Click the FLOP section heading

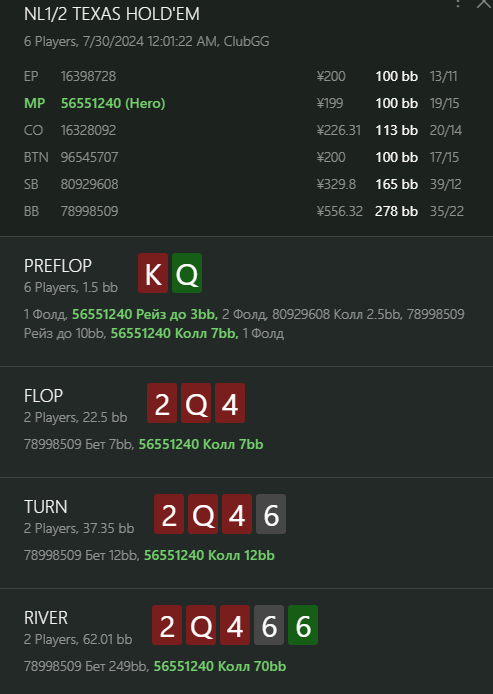point(43,396)
